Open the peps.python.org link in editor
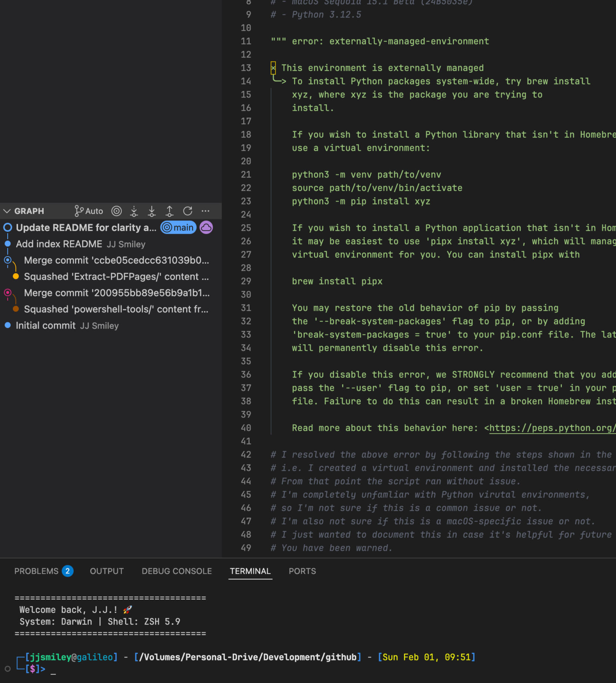Image resolution: width=616 pixels, height=683 pixels. point(552,428)
